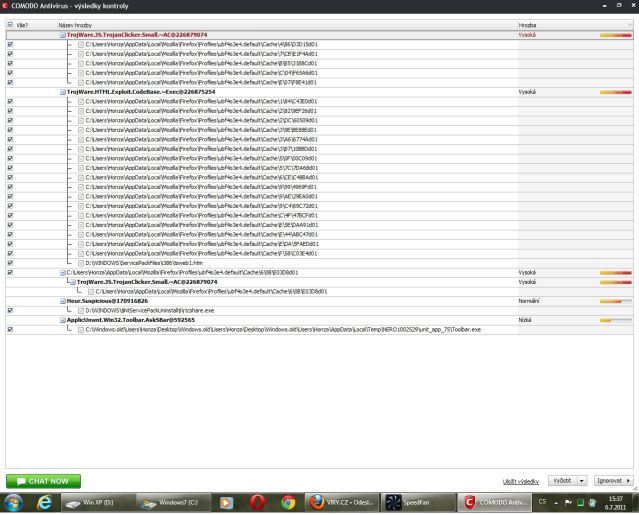
Task: Uncheck the checkbox for path ending 7DA68d01
Action: [x=10, y=168]
